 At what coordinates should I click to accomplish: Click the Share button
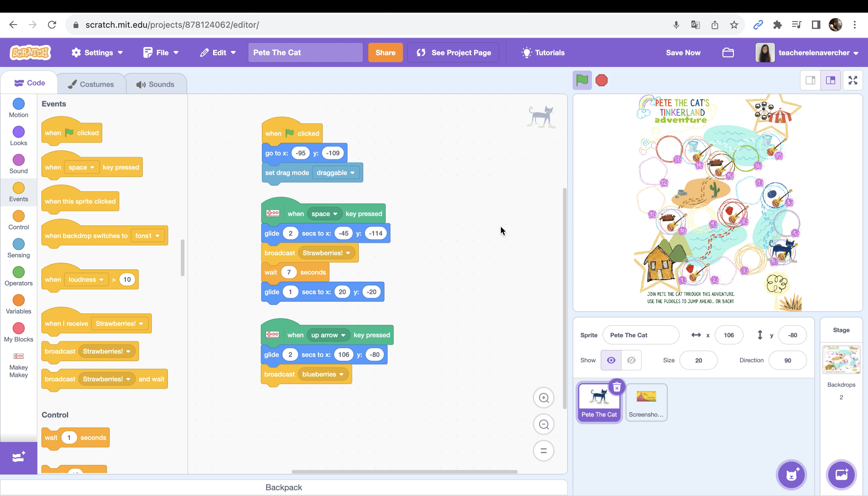point(385,52)
